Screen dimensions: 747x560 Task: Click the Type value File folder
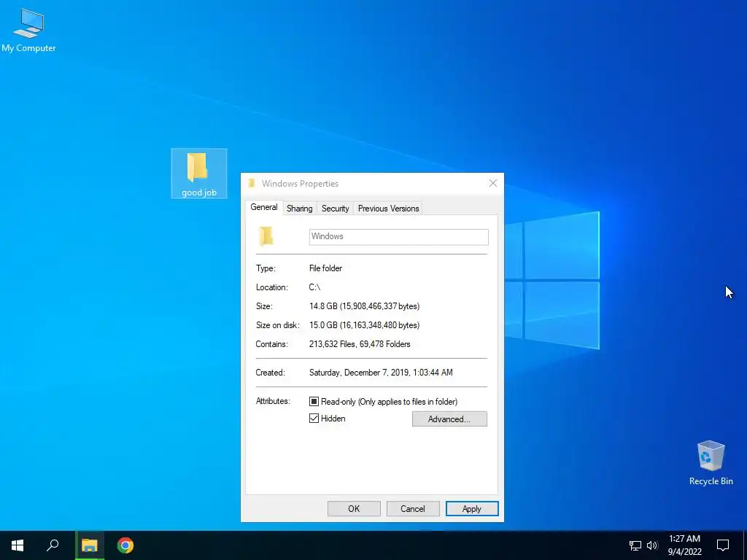click(325, 268)
